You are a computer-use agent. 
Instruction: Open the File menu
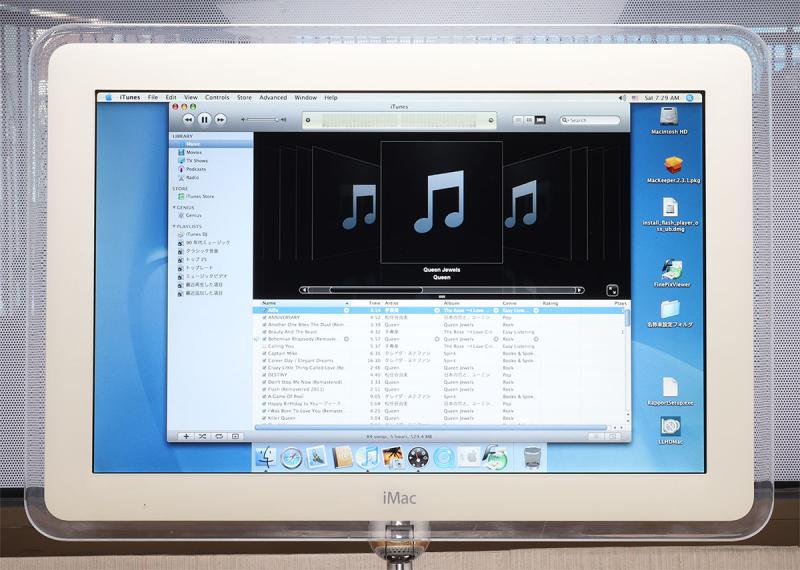153,97
